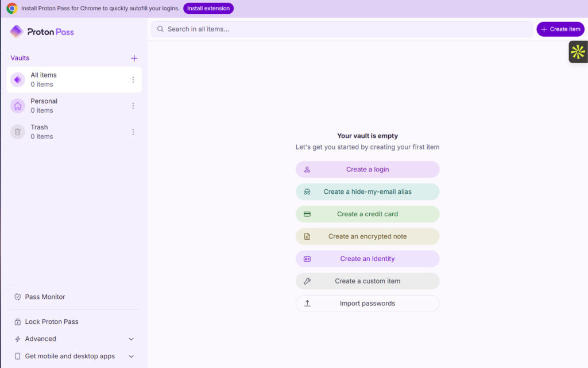The height and width of the screenshot is (368, 588).
Task: Select the Personal vault
Action: (x=74, y=106)
